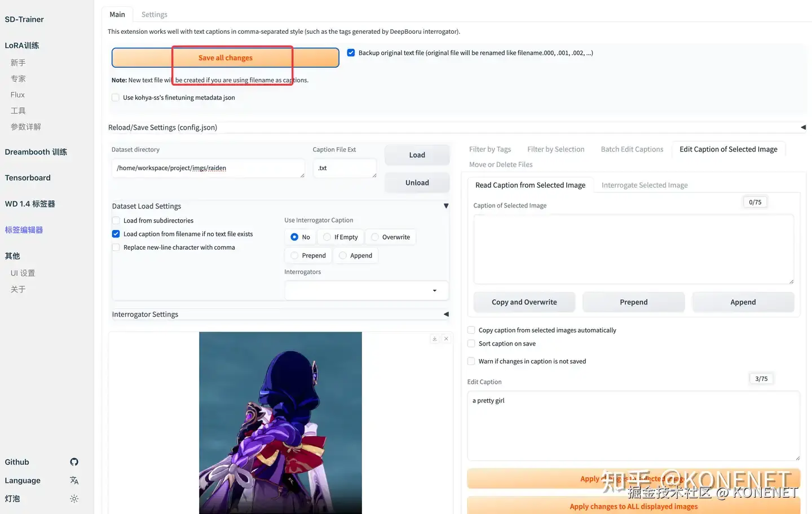Open Flux page in sidebar
Screen dimensions: 812x514
tap(17, 95)
